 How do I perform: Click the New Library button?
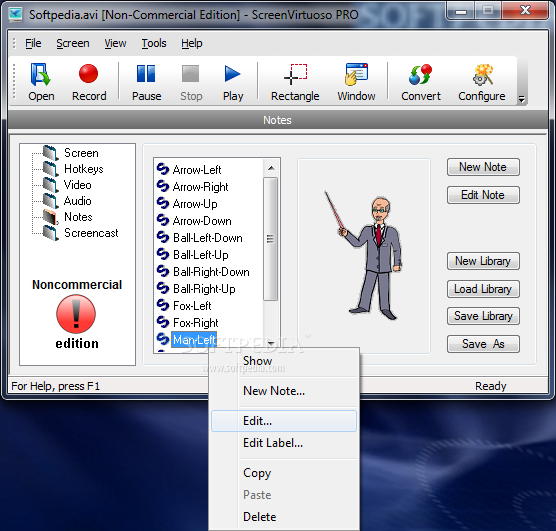(x=483, y=261)
